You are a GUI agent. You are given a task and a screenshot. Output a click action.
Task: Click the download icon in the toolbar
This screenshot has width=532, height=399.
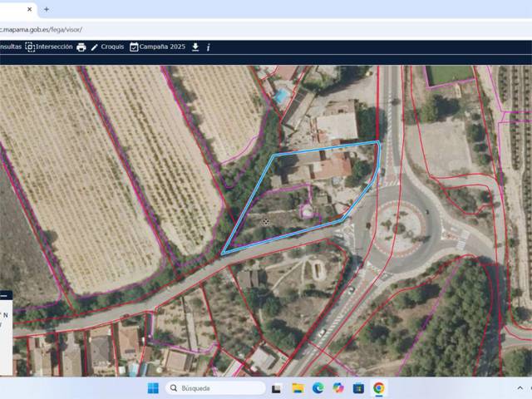(x=195, y=47)
